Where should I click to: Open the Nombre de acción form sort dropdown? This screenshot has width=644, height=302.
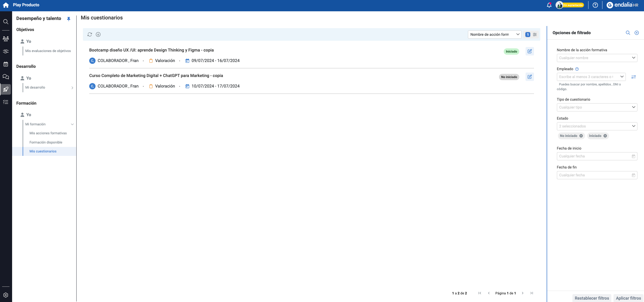494,34
